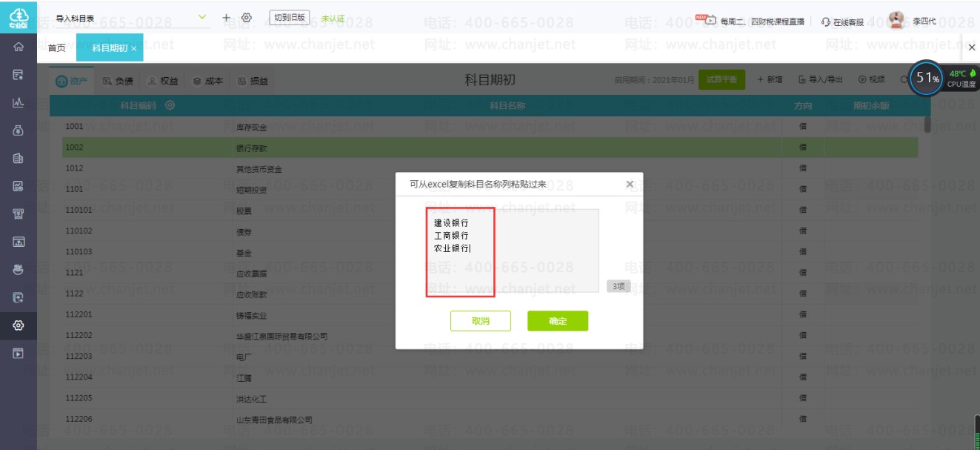Click the 导入/导出 button
This screenshot has width=980, height=450.
[x=821, y=79]
